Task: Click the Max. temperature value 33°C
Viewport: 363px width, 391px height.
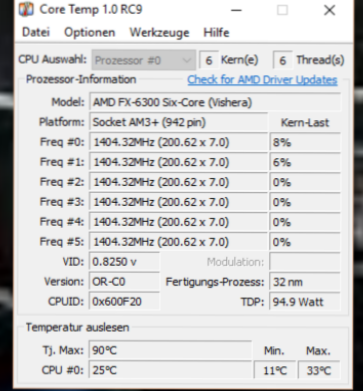Action: pos(318,370)
